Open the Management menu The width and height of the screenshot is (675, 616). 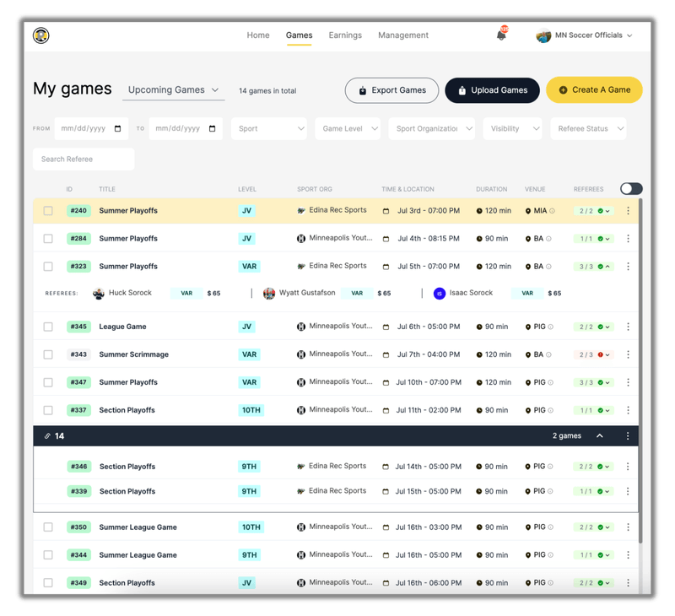click(x=403, y=35)
